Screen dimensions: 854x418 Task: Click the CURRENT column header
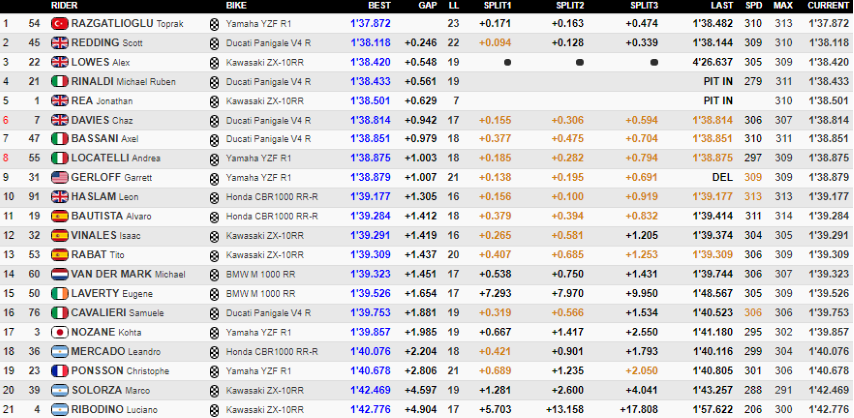828,5
